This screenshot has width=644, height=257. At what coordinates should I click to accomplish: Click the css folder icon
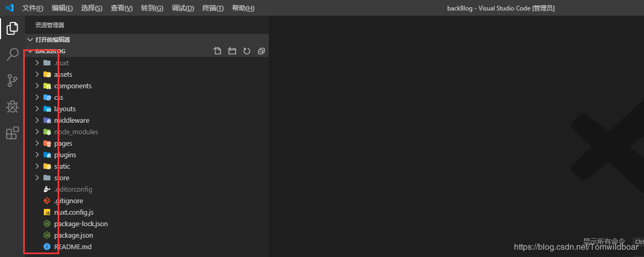point(47,97)
